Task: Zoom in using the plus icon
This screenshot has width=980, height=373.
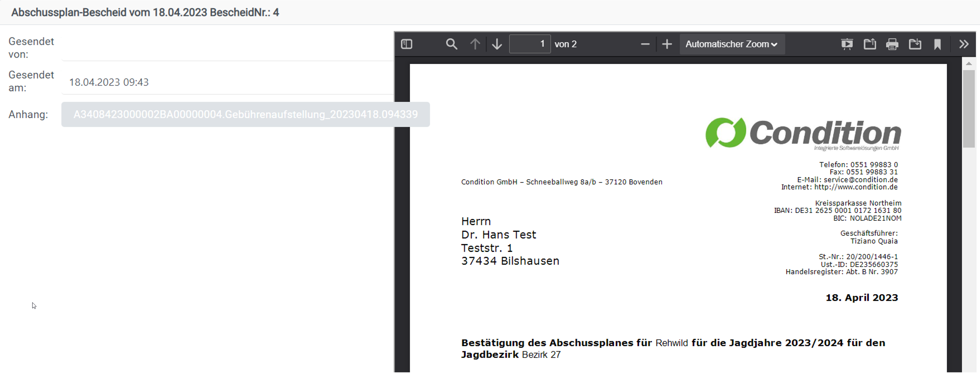Action: [x=667, y=44]
